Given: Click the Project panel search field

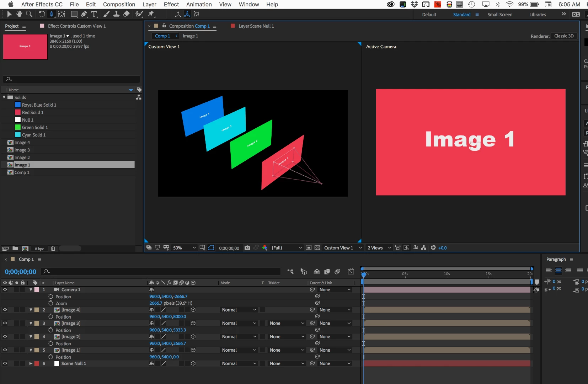Looking at the screenshot, I should pyautogui.click(x=71, y=79).
